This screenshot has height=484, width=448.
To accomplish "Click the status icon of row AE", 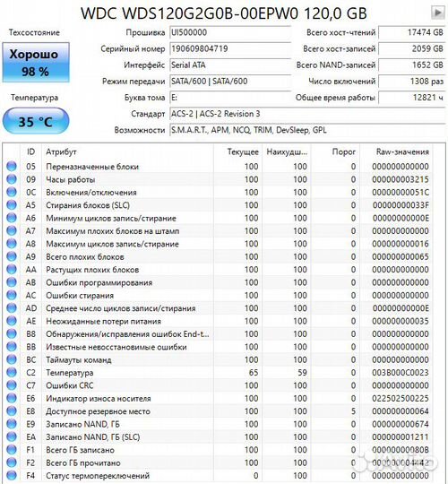I will pyautogui.click(x=12, y=321).
